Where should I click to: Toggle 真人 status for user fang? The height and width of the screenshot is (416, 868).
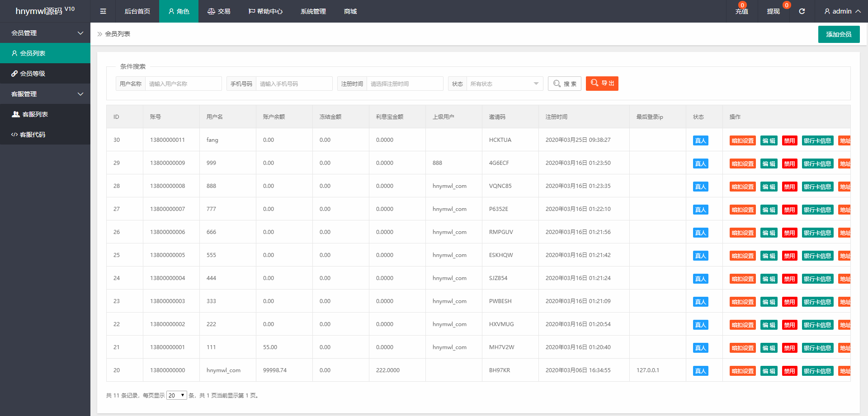(700, 140)
